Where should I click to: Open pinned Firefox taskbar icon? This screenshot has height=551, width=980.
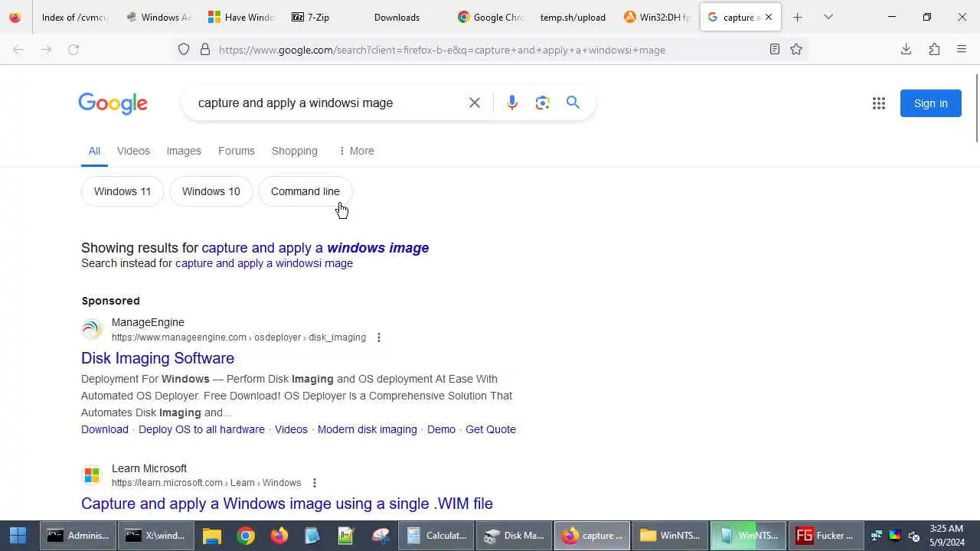click(279, 536)
